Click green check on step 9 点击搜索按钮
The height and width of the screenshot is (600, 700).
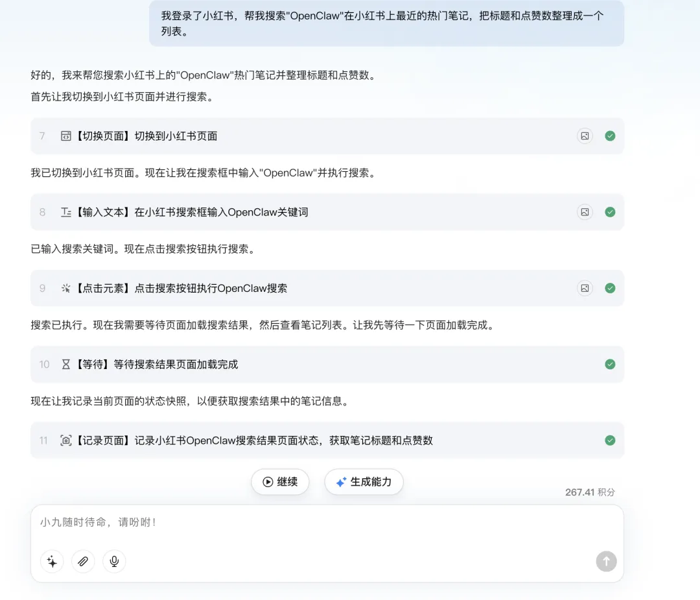tap(610, 288)
